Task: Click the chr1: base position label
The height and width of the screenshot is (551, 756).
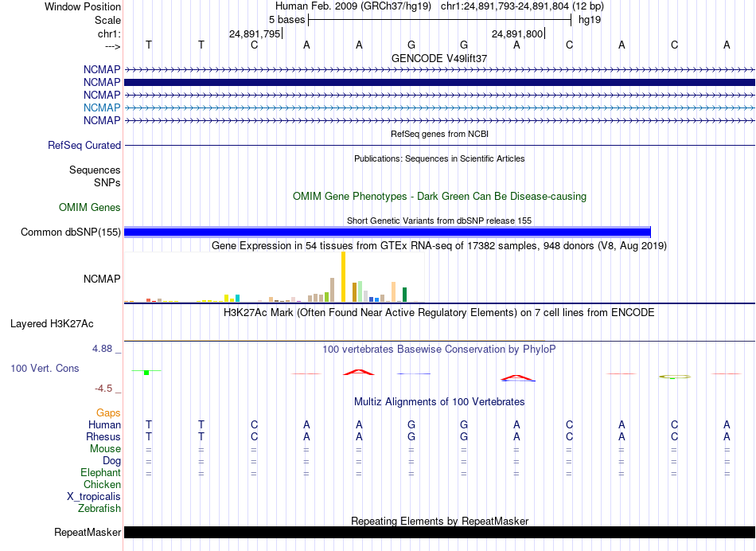Action: [x=109, y=33]
